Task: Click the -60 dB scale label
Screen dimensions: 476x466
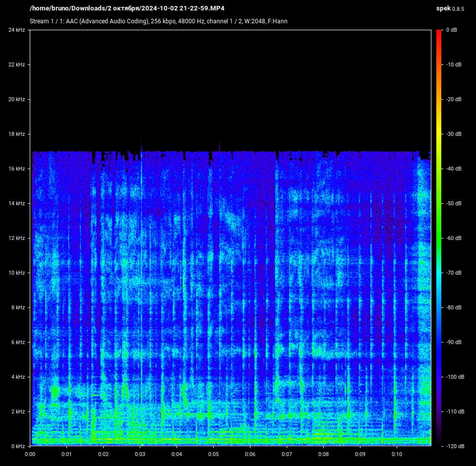Action: (452, 238)
